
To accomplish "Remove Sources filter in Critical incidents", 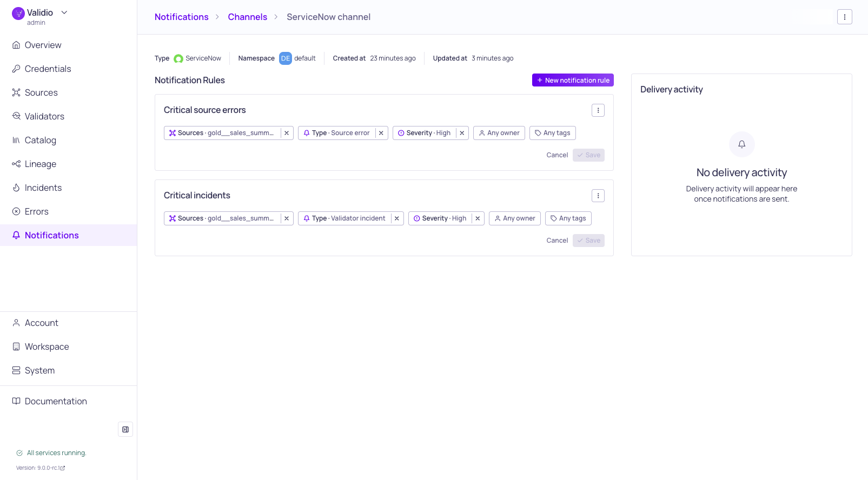I will [x=287, y=218].
